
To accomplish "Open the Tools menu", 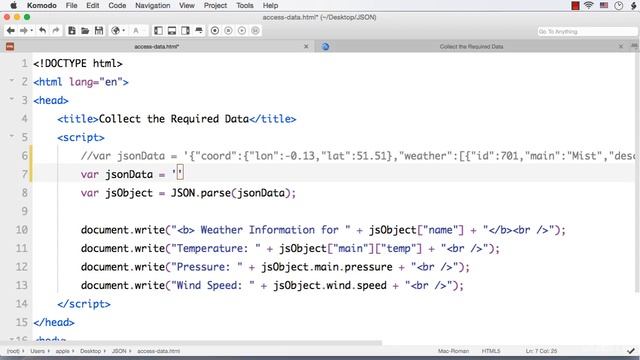I will pyautogui.click(x=244, y=5).
